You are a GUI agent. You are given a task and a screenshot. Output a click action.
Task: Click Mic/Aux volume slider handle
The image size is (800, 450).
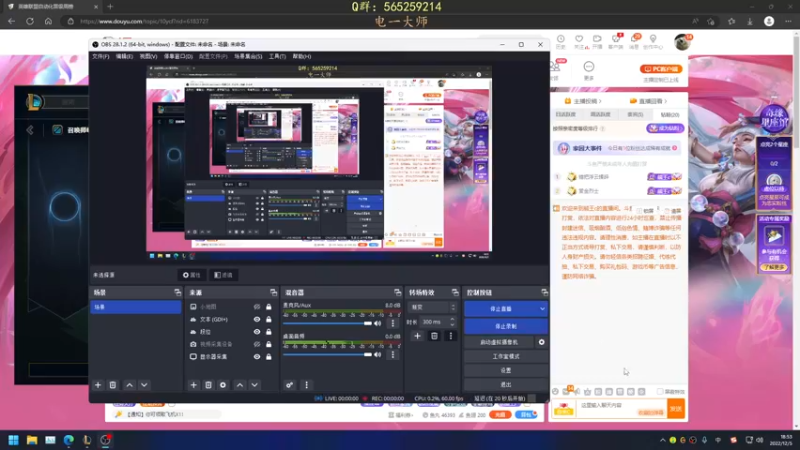368,323
